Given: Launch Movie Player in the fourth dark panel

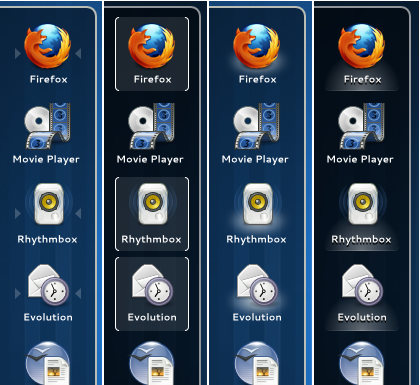Looking at the screenshot, I should point(362,126).
